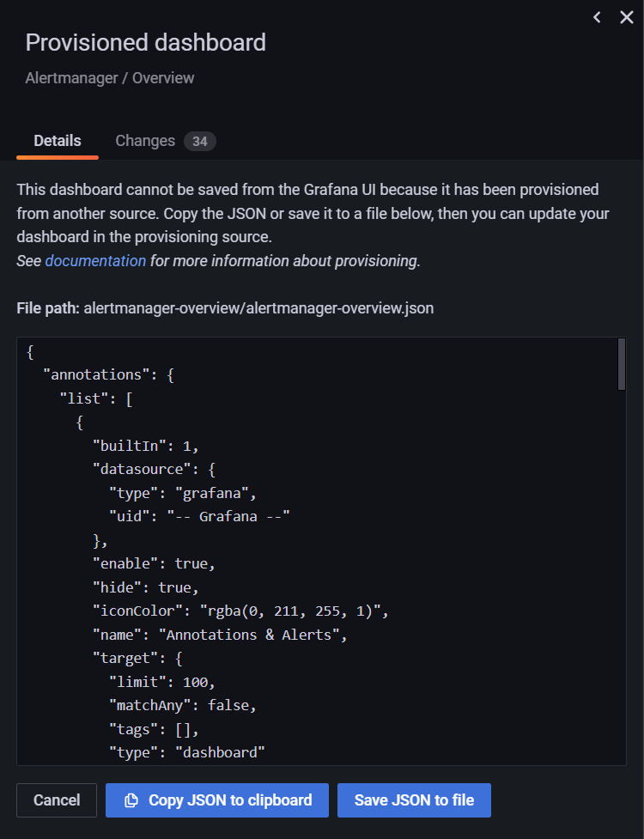This screenshot has height=839, width=644.
Task: Place cursor on "builtIn": 1 line
Action: tap(145, 446)
